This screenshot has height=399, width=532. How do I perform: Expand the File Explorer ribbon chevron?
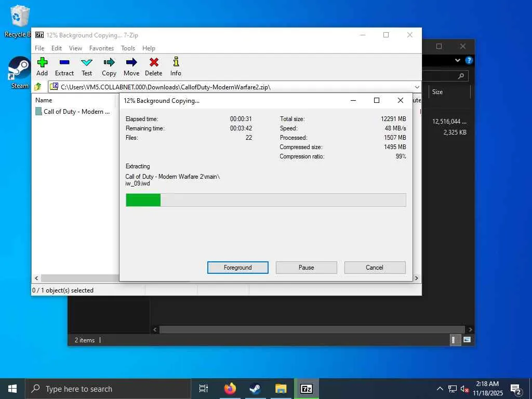point(457,60)
